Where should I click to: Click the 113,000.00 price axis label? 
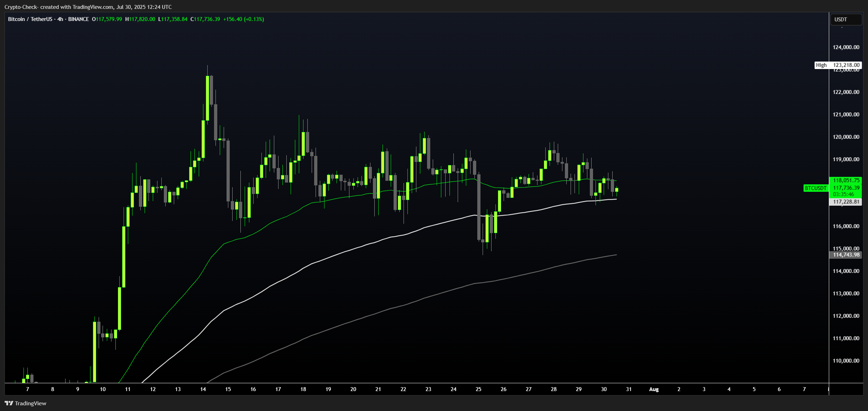tap(846, 294)
